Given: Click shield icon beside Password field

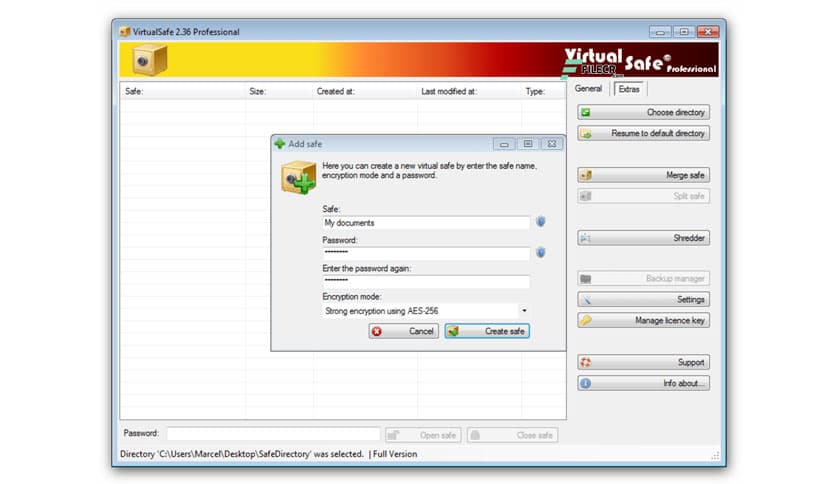Looking at the screenshot, I should (x=541, y=253).
